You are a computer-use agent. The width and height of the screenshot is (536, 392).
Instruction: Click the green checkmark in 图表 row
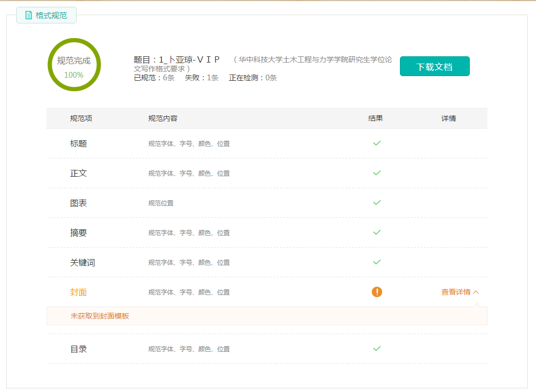(376, 203)
